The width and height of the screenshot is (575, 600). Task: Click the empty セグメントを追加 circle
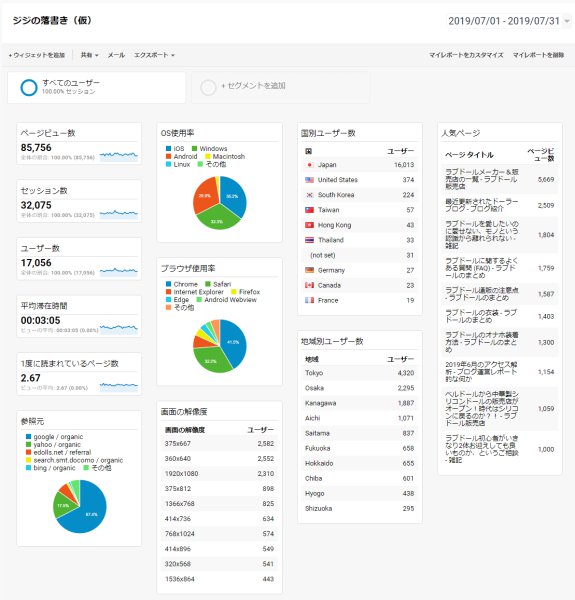(208, 88)
